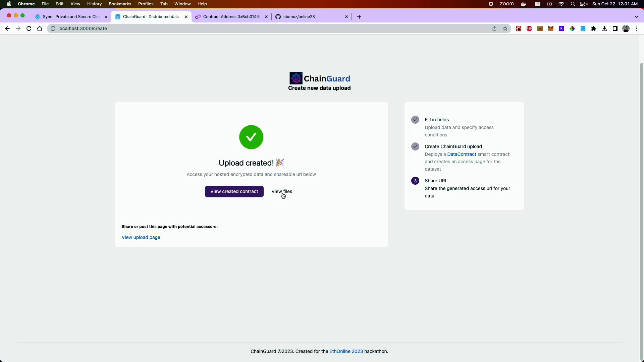Click the browser forward arrow

pyautogui.click(x=18, y=28)
